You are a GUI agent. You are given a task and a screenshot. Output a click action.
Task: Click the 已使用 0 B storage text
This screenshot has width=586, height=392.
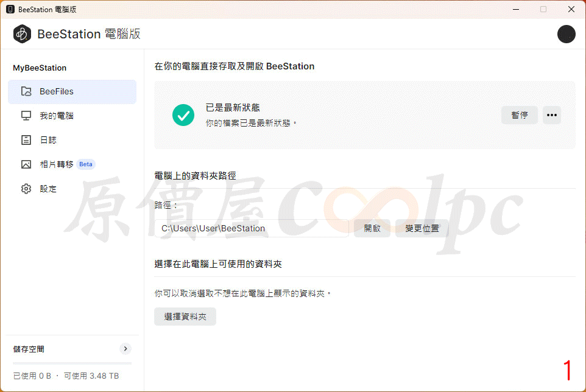click(32, 376)
